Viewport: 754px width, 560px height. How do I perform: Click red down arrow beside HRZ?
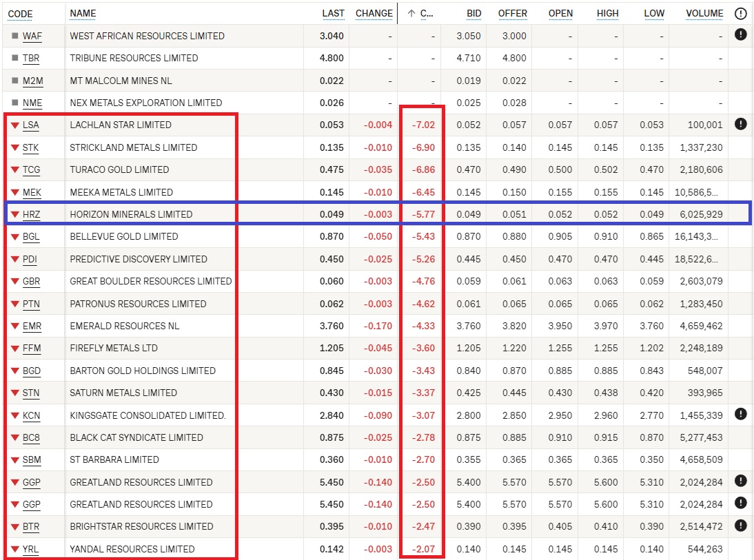[x=14, y=214]
